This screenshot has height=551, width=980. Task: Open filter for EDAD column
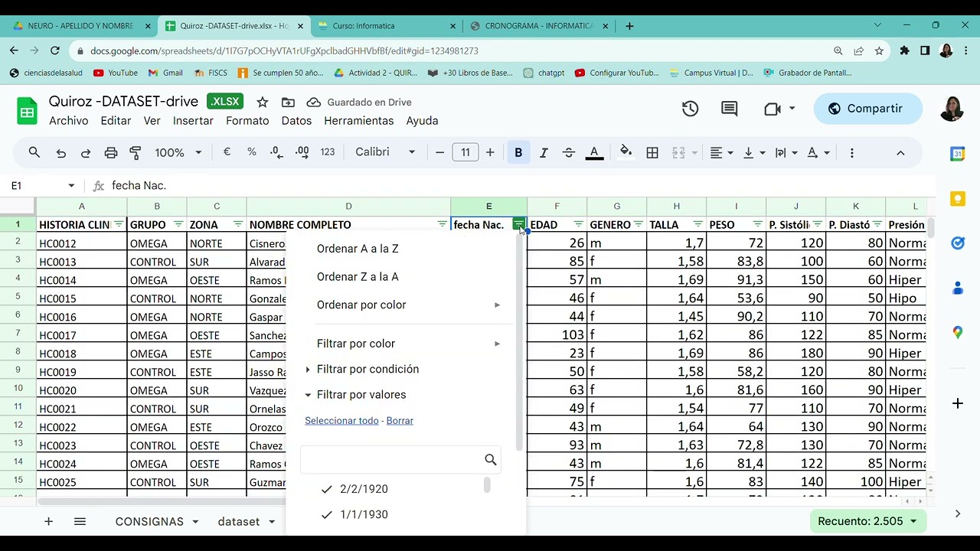click(x=578, y=224)
